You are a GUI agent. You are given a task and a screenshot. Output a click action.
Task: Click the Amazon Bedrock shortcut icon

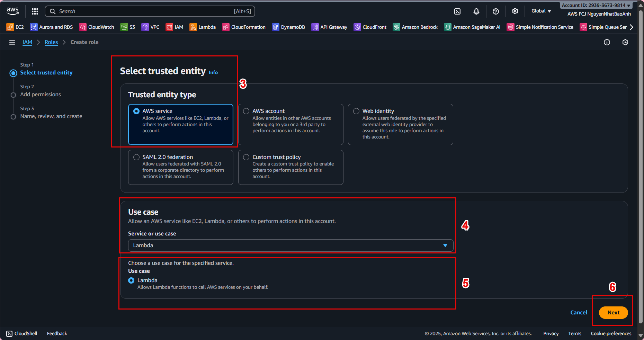click(x=396, y=27)
